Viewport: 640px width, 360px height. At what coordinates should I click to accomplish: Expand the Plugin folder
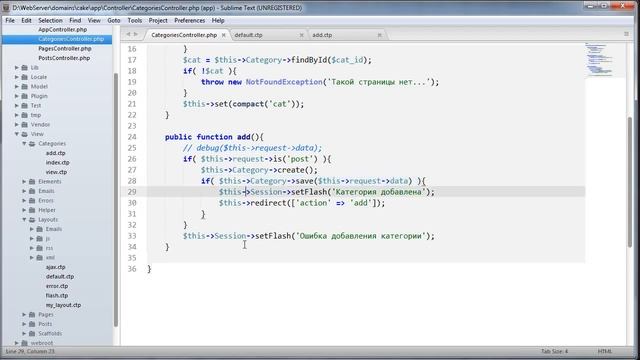tap(17, 96)
